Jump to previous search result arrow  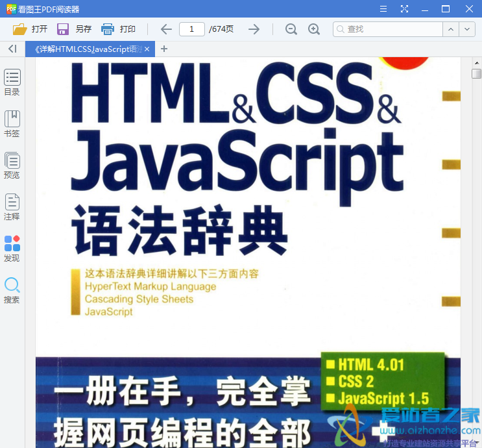[451, 29]
